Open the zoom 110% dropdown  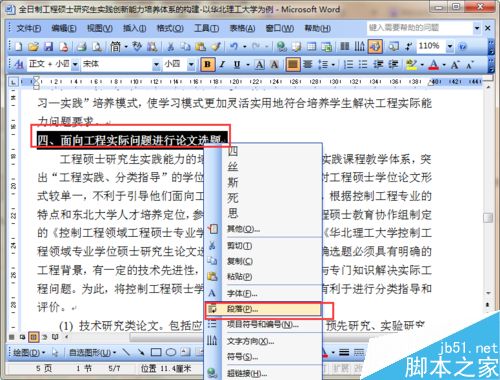[450, 46]
